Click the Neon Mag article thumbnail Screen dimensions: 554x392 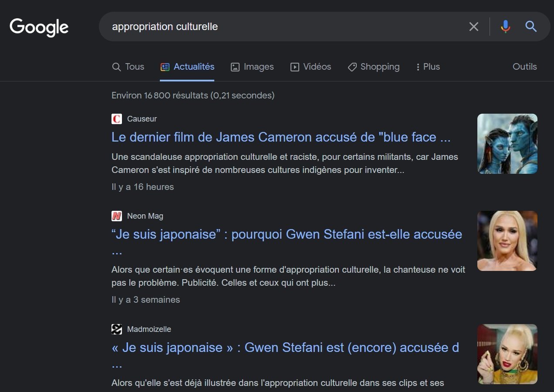click(x=507, y=241)
